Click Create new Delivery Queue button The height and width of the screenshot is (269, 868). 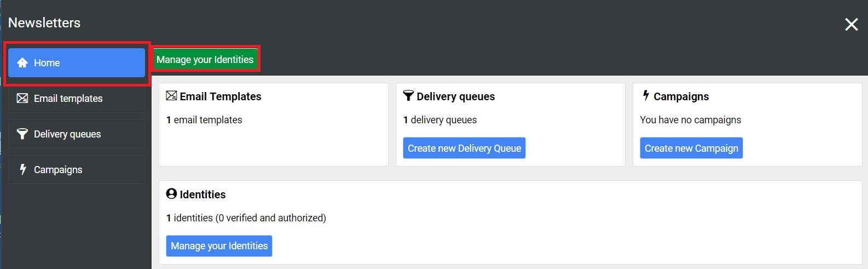[x=464, y=148]
